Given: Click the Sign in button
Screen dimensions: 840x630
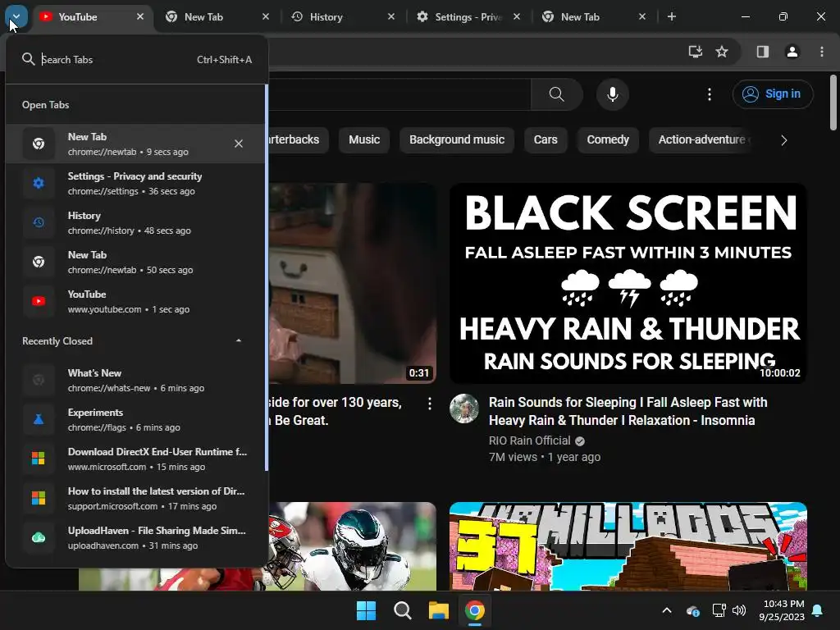Looking at the screenshot, I should pyautogui.click(x=773, y=94).
